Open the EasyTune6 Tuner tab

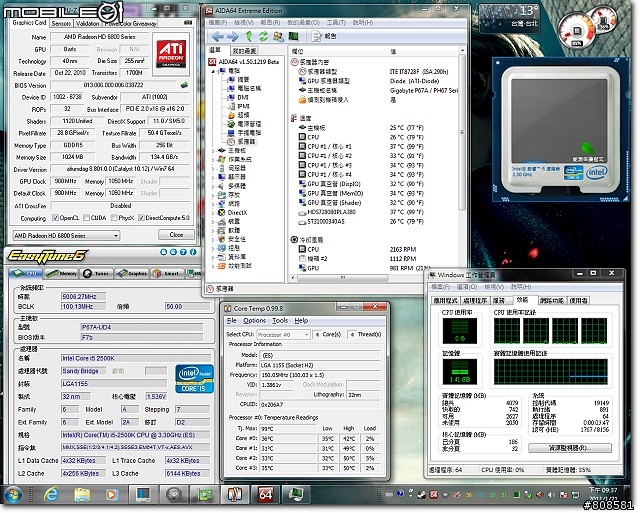coord(96,273)
